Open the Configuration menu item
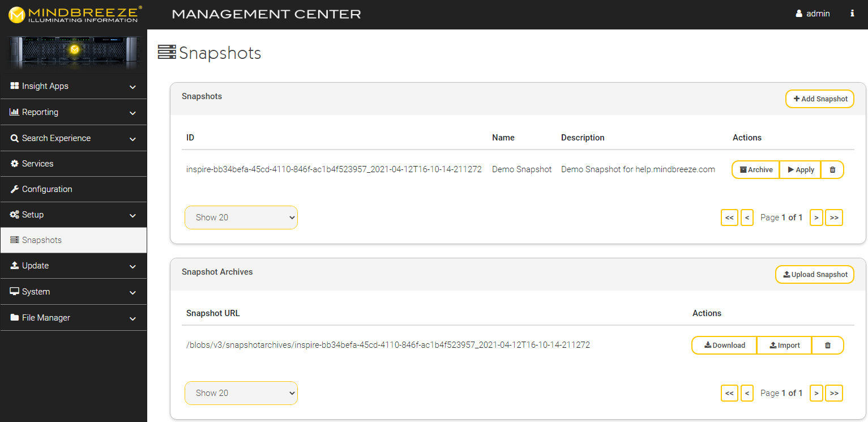This screenshot has height=422, width=868. (x=74, y=189)
